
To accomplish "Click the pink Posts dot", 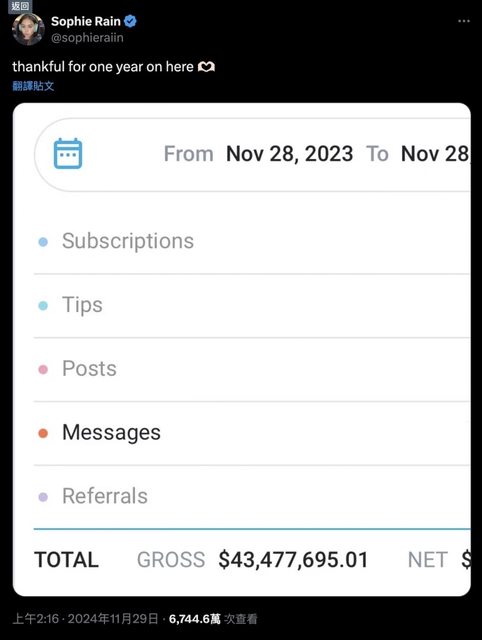I will [43, 369].
